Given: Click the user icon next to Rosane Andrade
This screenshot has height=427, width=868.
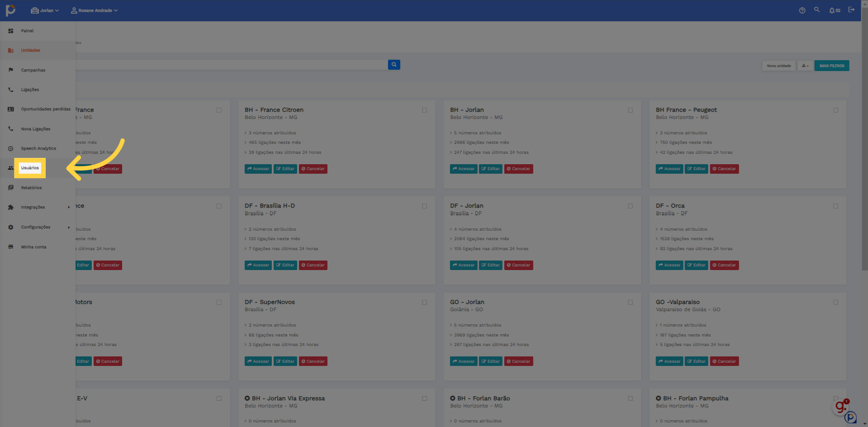Looking at the screenshot, I should (74, 10).
